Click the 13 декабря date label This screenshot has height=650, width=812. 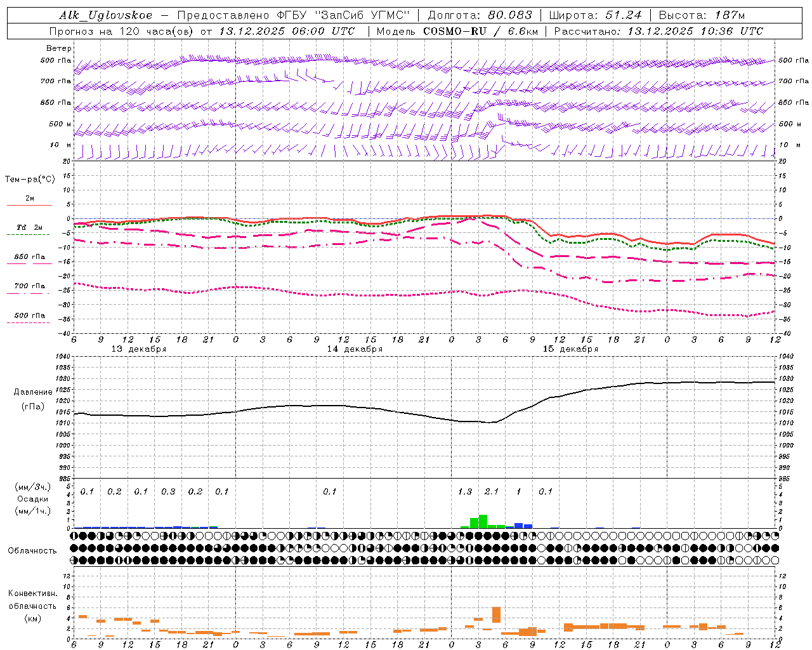(x=139, y=349)
